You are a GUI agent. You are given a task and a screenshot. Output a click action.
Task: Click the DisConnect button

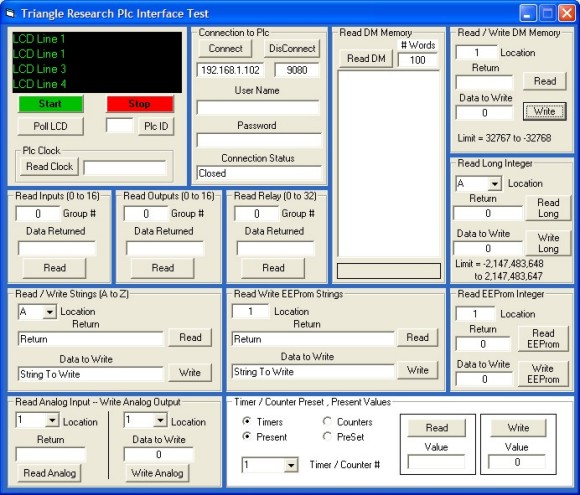click(x=292, y=48)
